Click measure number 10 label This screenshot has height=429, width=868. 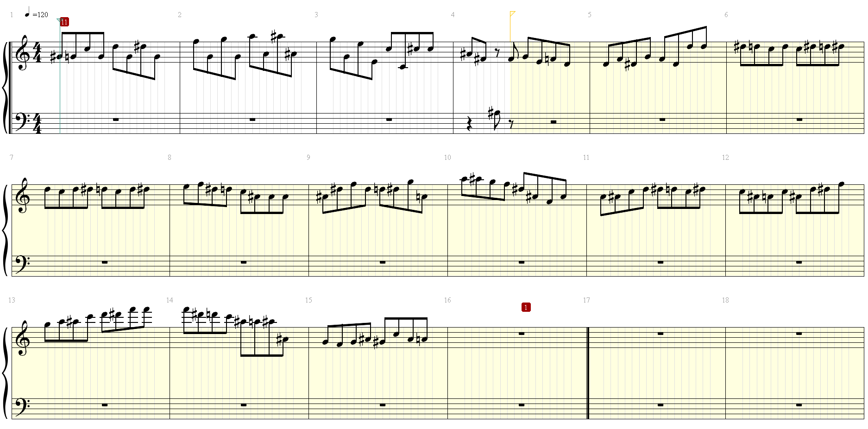(x=447, y=158)
